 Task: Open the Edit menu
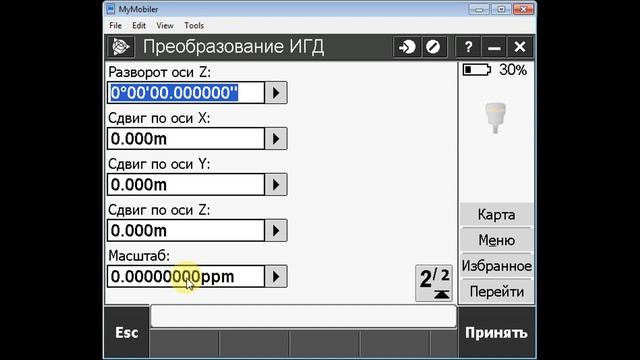[x=139, y=26]
